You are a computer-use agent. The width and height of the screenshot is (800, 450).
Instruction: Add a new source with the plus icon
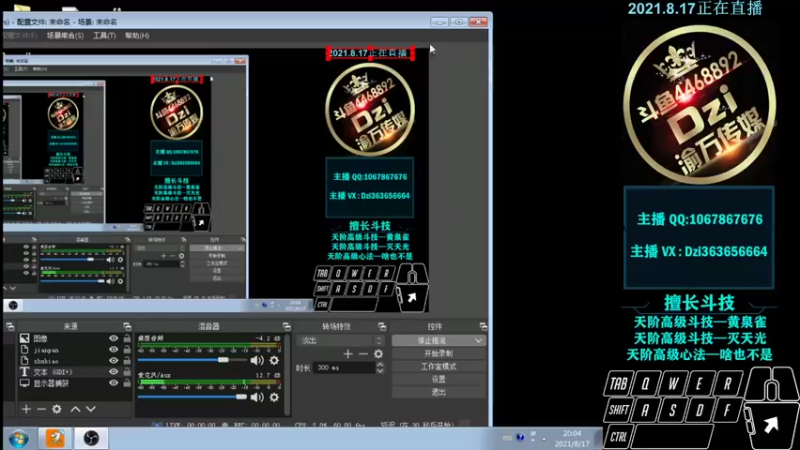(26, 409)
